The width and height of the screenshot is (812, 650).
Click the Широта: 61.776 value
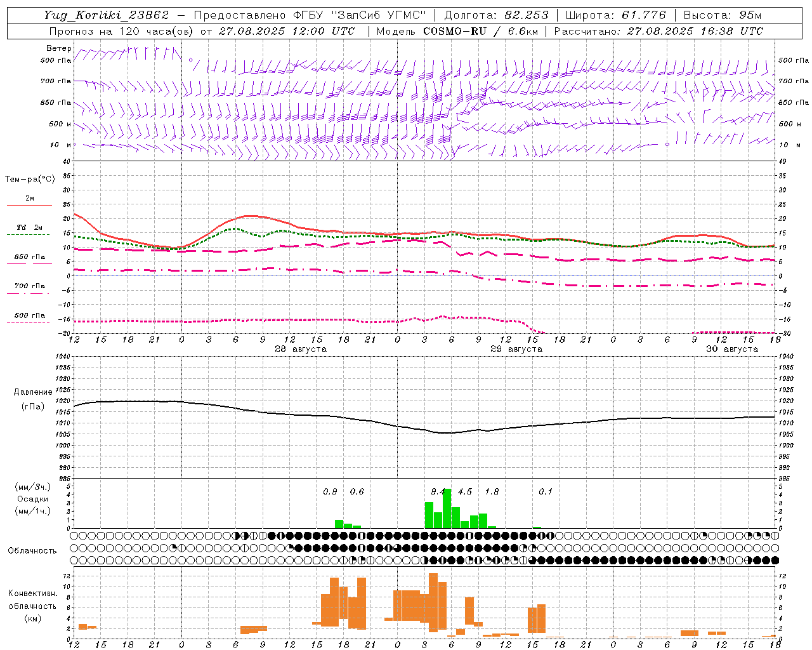tap(615, 15)
